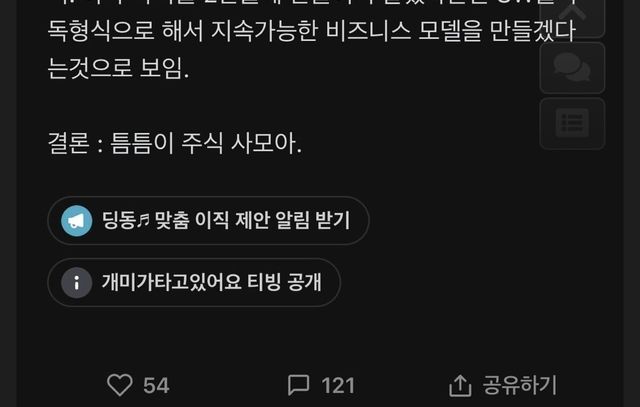
Task: Click the share arrow icon
Action: tap(460, 385)
